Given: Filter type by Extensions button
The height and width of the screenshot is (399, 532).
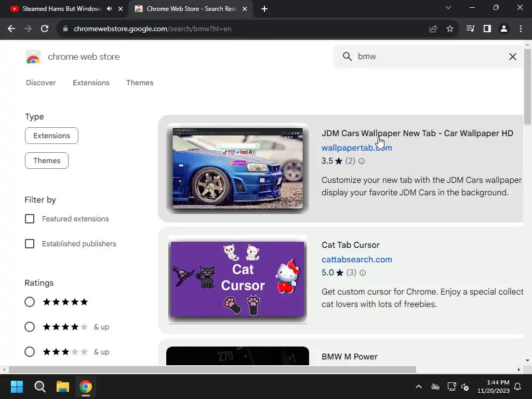Looking at the screenshot, I should pyautogui.click(x=51, y=136).
